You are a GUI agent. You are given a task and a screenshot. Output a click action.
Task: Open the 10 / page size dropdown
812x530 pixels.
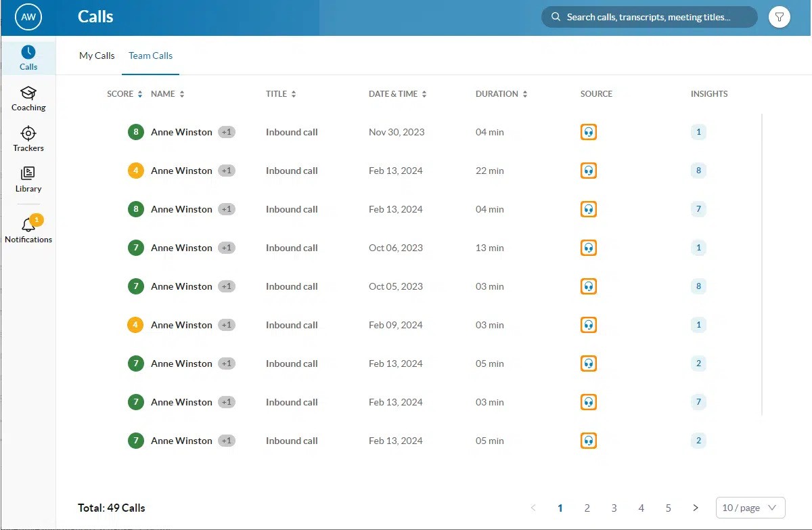tap(750, 508)
